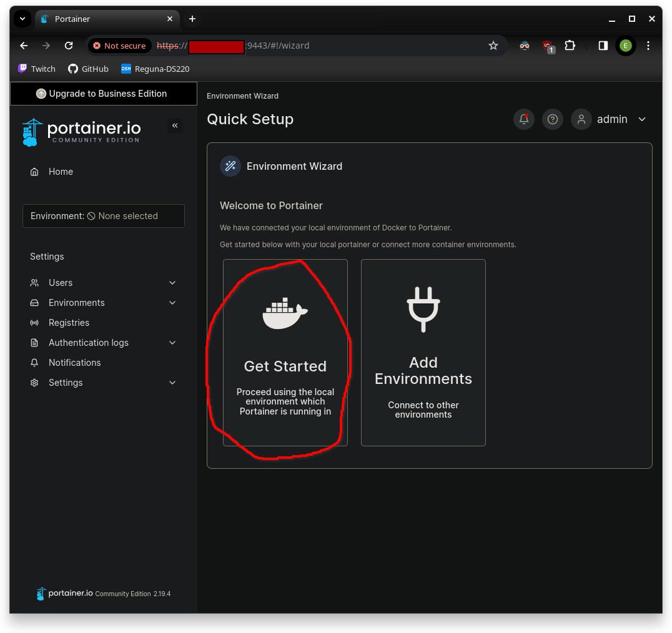
Task: Click the Not secure site info chip
Action: [119, 46]
